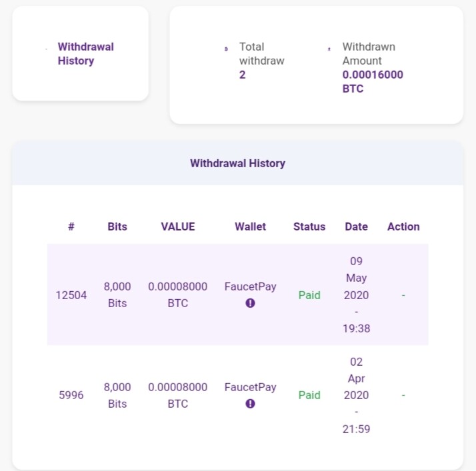Click the small icon beside Withdrawn Amount
Image resolution: width=476 pixels, height=471 pixels.
(329, 49)
